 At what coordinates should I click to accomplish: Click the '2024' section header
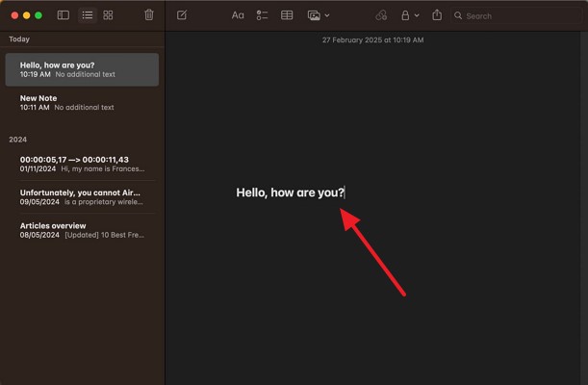pyautogui.click(x=17, y=140)
